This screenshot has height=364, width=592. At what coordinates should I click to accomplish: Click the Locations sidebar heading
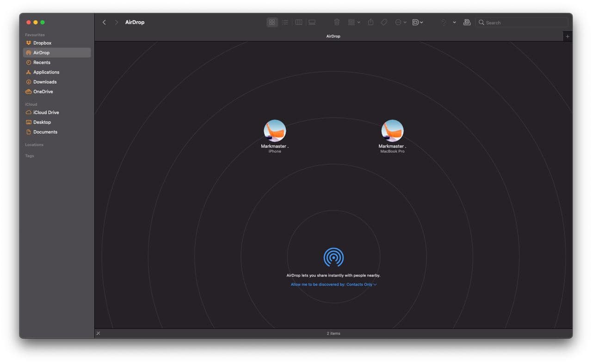coord(34,145)
